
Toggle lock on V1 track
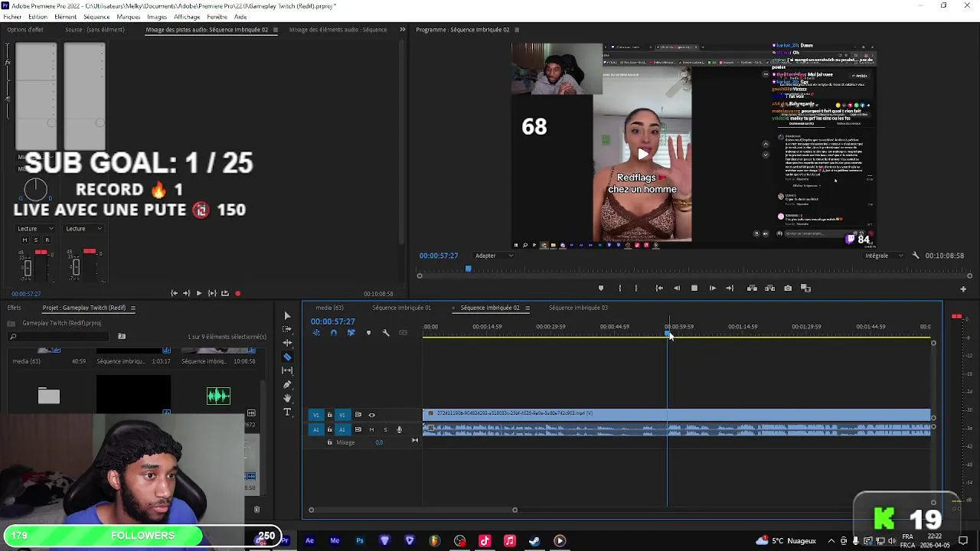pos(330,415)
